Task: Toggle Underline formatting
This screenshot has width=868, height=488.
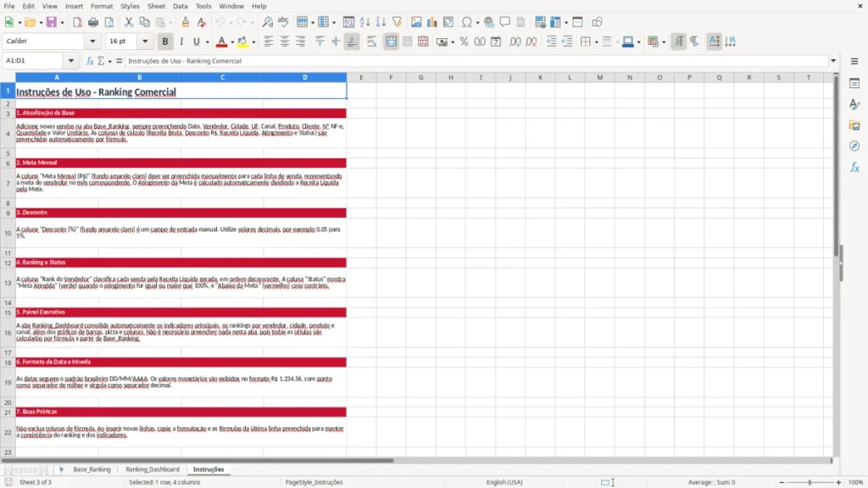Action: [x=196, y=42]
